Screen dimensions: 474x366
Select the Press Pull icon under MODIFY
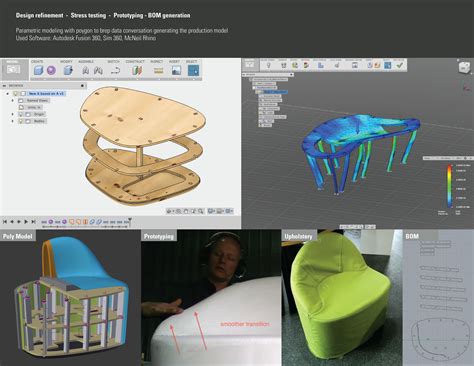click(68, 70)
